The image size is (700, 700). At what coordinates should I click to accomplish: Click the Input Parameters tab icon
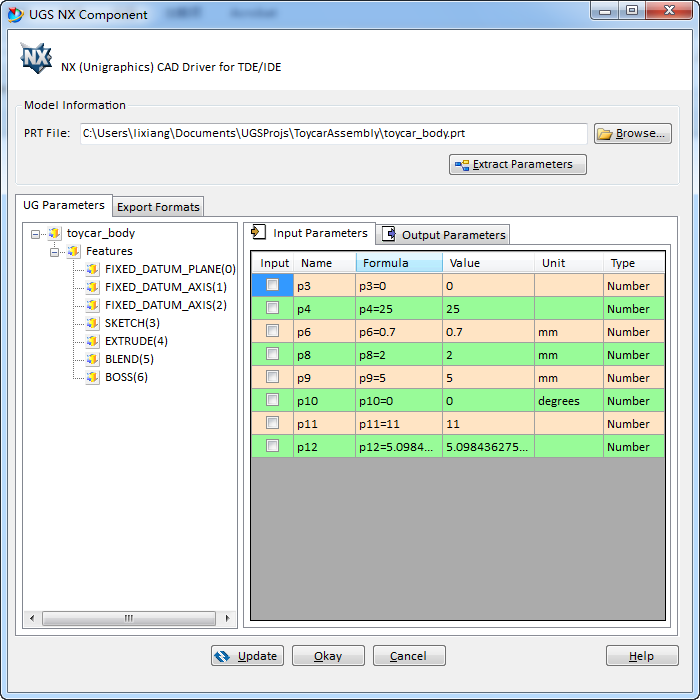pos(258,232)
